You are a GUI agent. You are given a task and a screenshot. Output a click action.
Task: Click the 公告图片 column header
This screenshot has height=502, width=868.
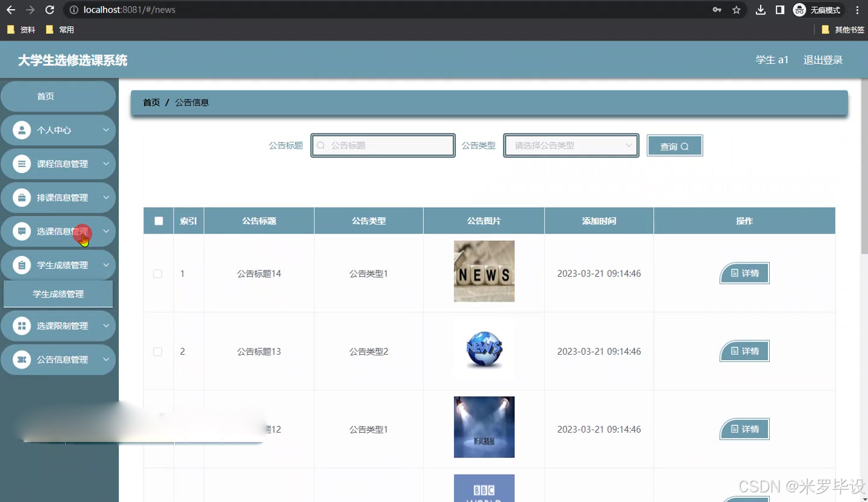[484, 221]
